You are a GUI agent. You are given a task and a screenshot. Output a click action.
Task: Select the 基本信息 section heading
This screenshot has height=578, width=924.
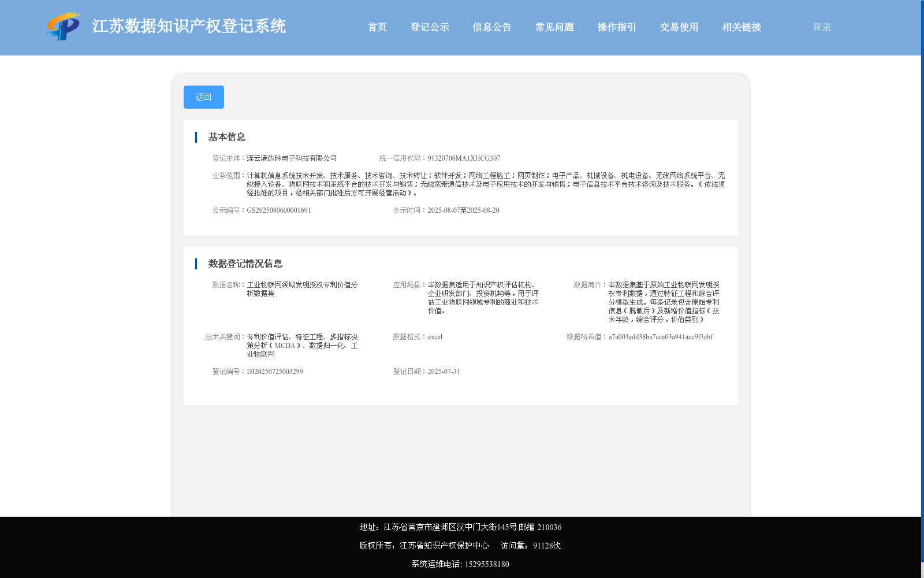coord(227,137)
